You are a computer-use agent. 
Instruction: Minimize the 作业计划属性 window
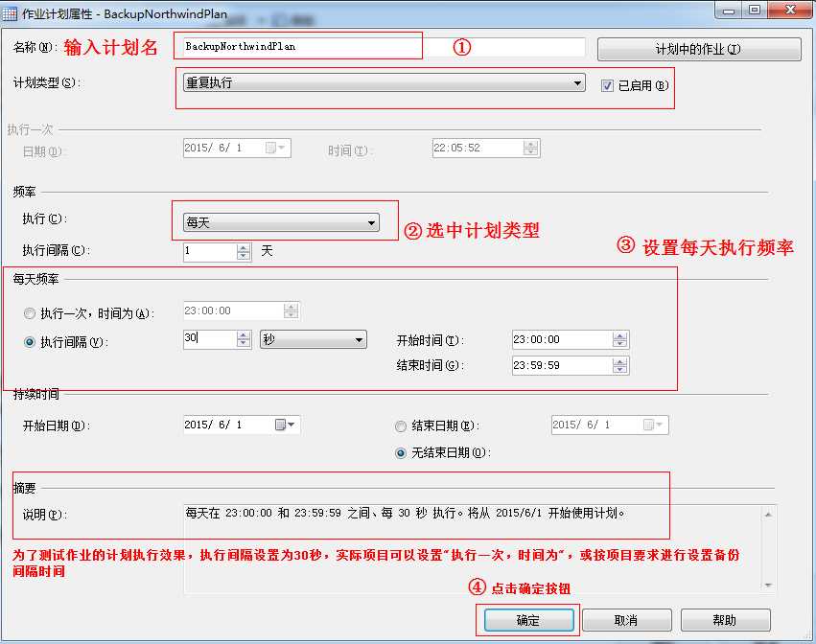point(729,10)
